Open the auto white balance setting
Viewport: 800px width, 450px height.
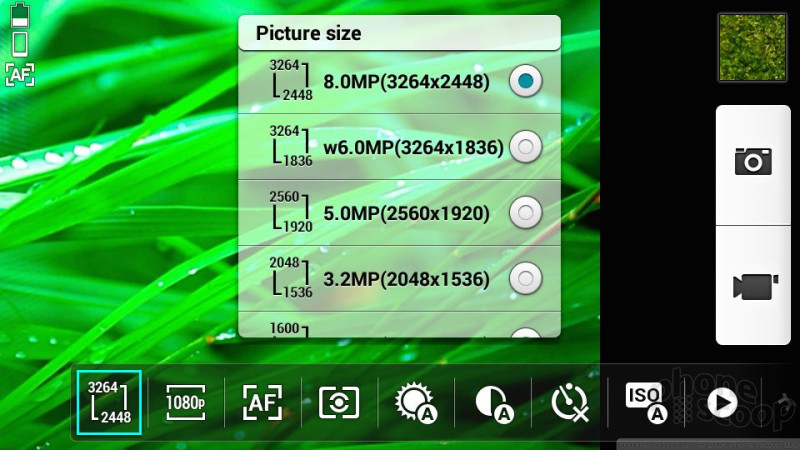416,403
